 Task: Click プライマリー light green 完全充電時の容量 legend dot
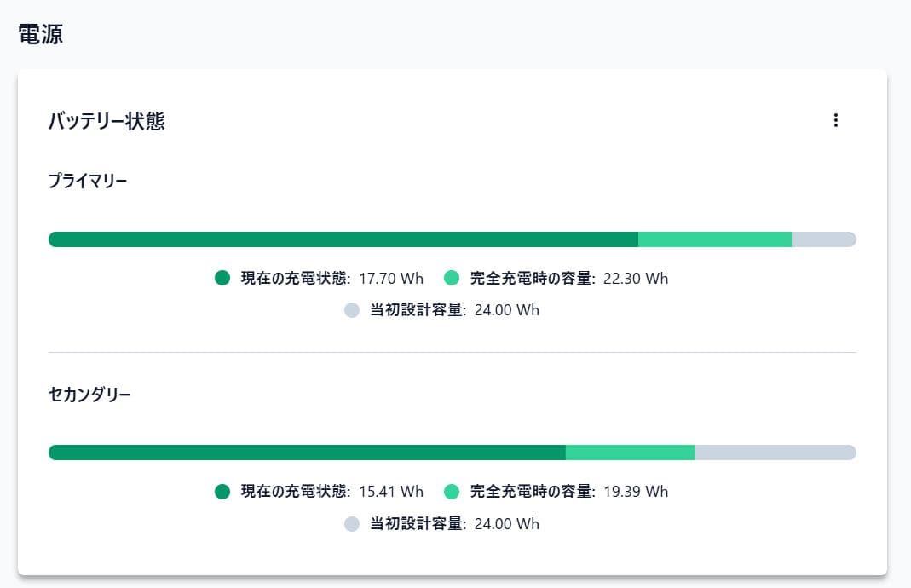(x=452, y=278)
